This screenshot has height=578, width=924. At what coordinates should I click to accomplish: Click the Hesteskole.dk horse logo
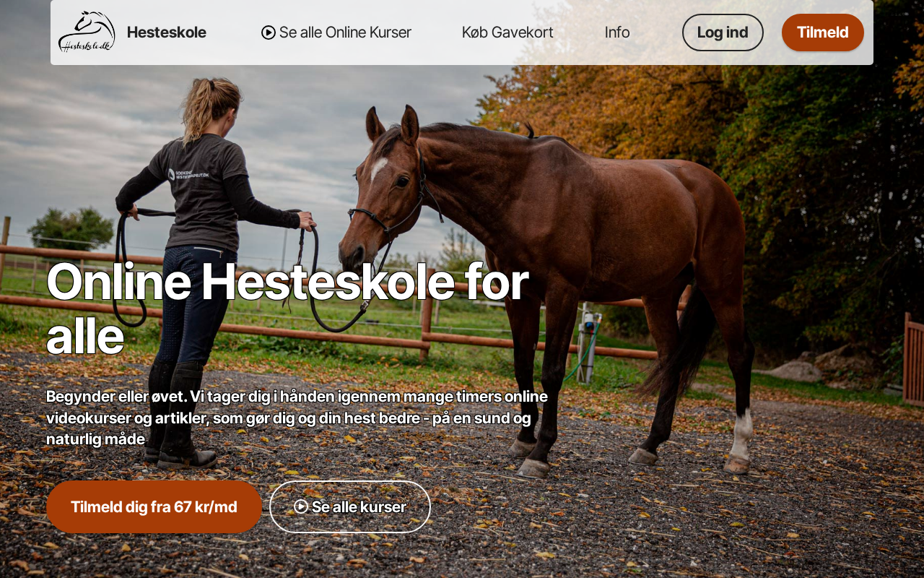point(87,32)
